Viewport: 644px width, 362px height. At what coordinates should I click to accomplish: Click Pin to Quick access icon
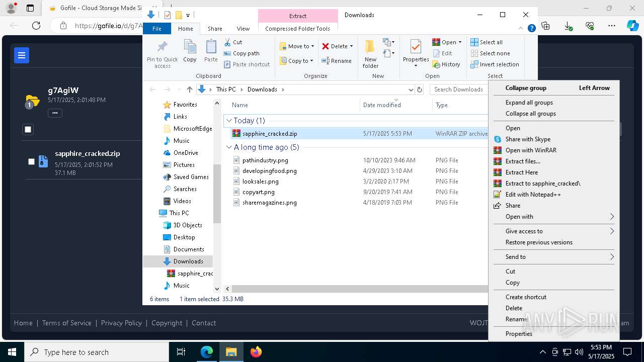click(162, 54)
